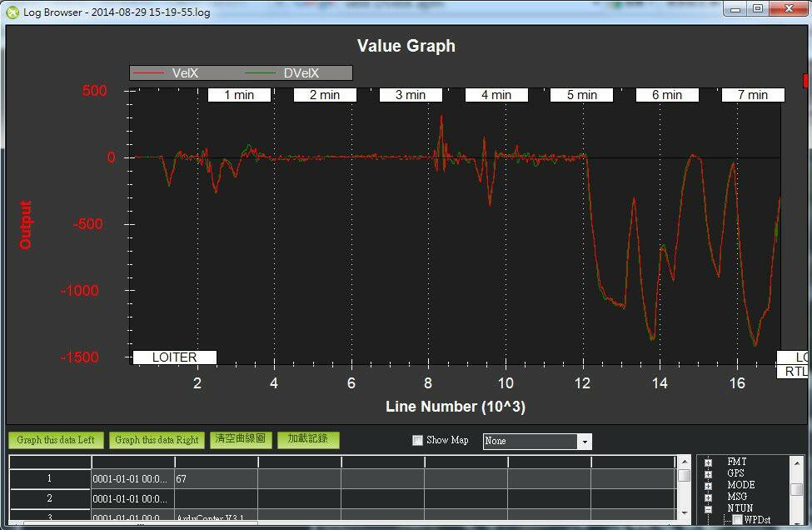Collapse the NTUN tree node
This screenshot has height=530, width=812.
coord(709,509)
